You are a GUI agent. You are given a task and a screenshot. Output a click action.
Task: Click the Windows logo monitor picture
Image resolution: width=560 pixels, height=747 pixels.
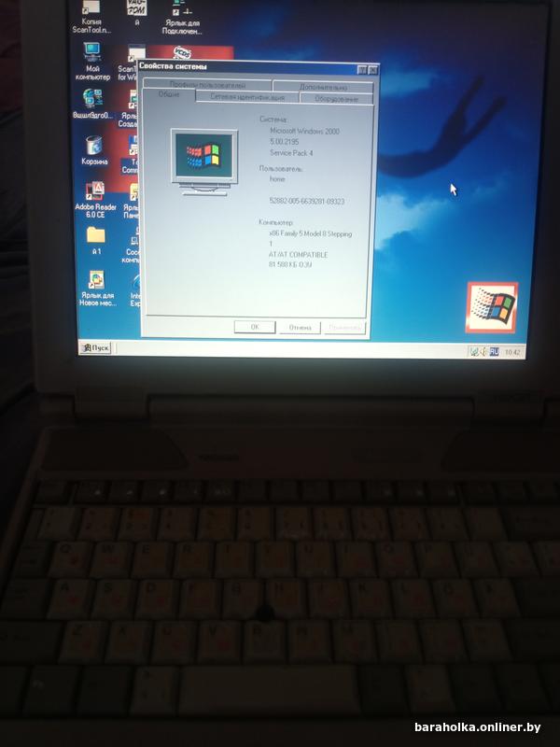coord(204,162)
